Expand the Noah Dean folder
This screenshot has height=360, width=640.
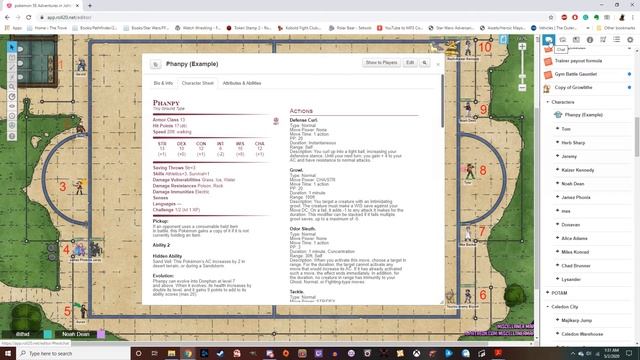tap(558, 183)
